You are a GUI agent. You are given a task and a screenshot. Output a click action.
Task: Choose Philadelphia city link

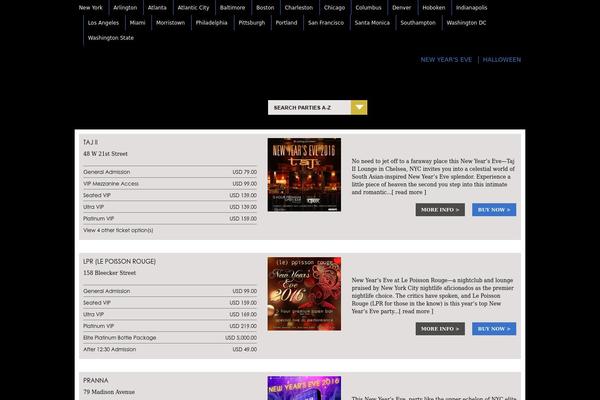[x=212, y=23]
